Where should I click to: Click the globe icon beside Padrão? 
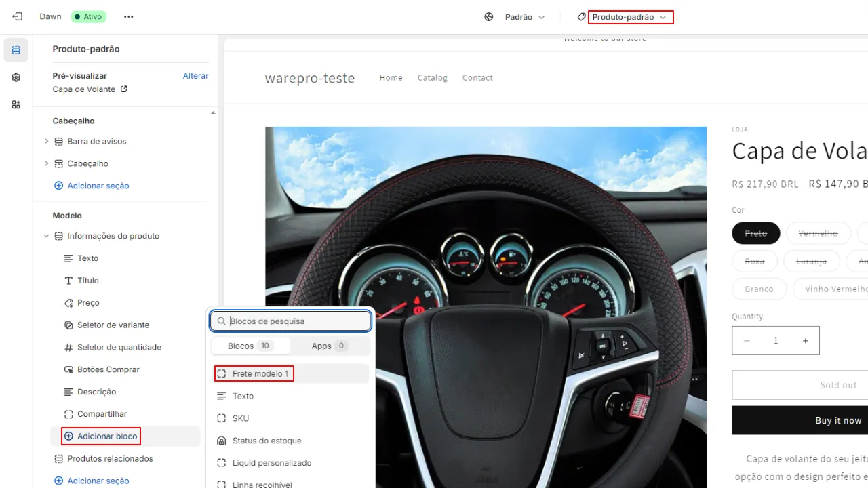[x=489, y=17]
